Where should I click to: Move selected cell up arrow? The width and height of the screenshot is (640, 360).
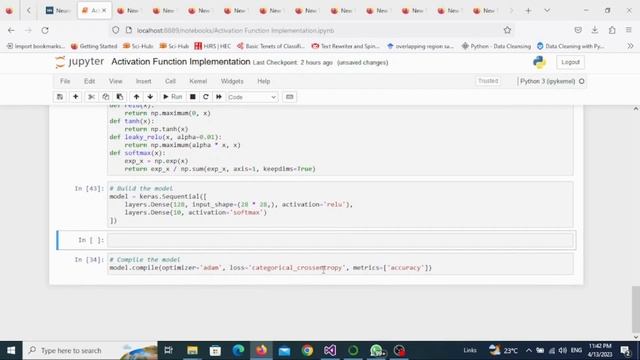(136, 97)
